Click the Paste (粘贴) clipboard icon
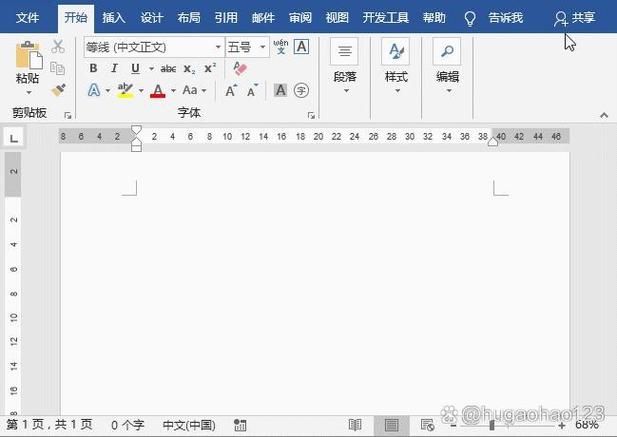617x437 pixels. (28, 55)
